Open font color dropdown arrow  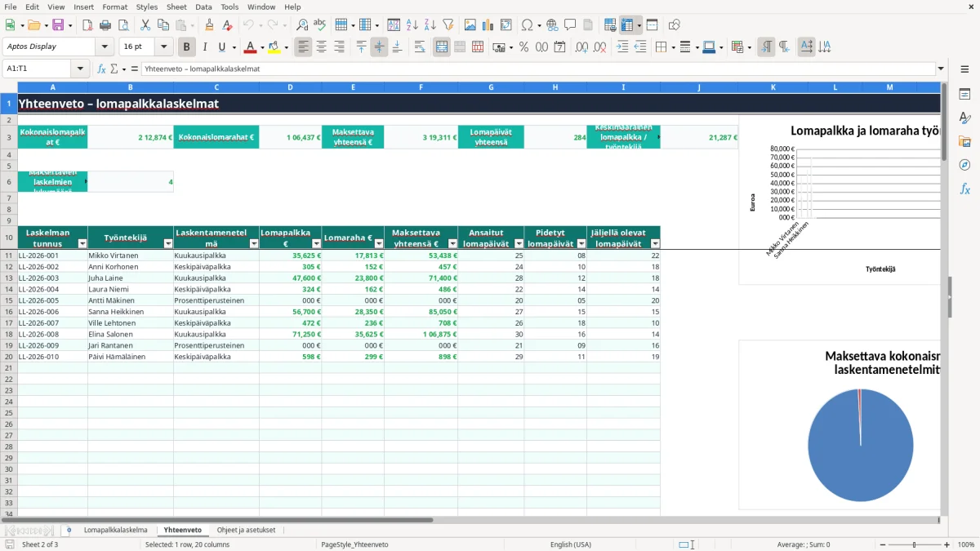(262, 47)
